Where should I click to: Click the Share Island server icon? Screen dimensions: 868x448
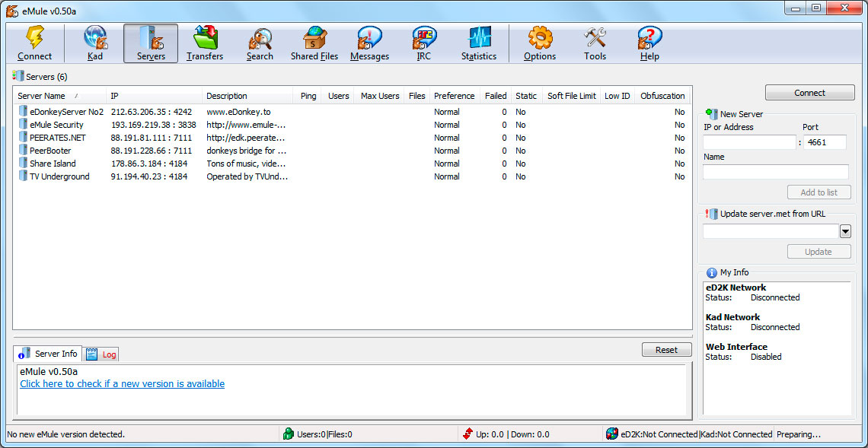click(23, 164)
